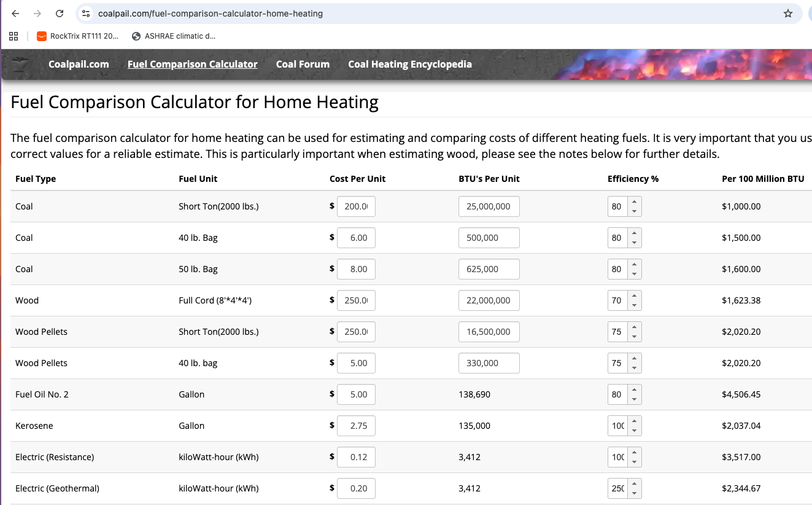
Task: Click the coal pail logo icon
Action: pyautogui.click(x=20, y=65)
